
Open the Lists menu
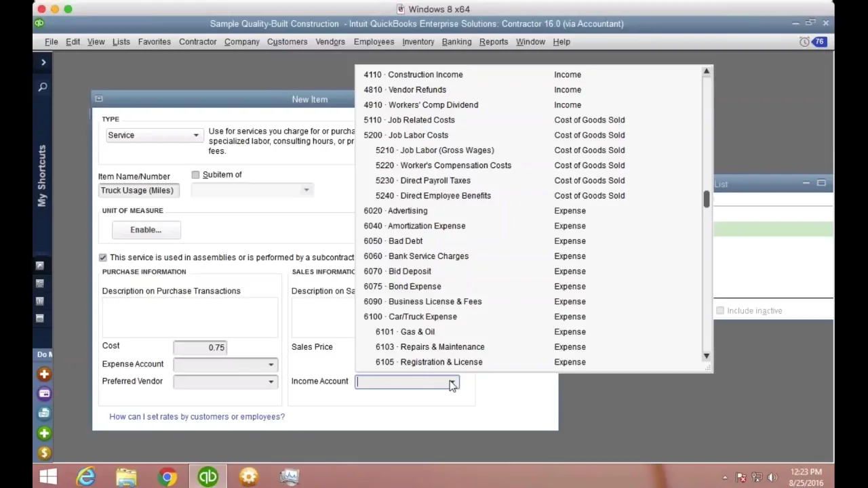121,42
